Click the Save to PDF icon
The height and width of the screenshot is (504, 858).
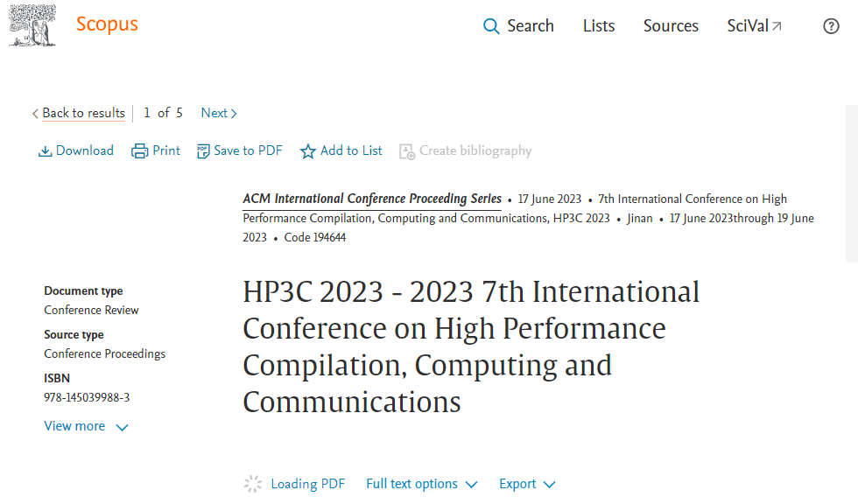tap(203, 151)
